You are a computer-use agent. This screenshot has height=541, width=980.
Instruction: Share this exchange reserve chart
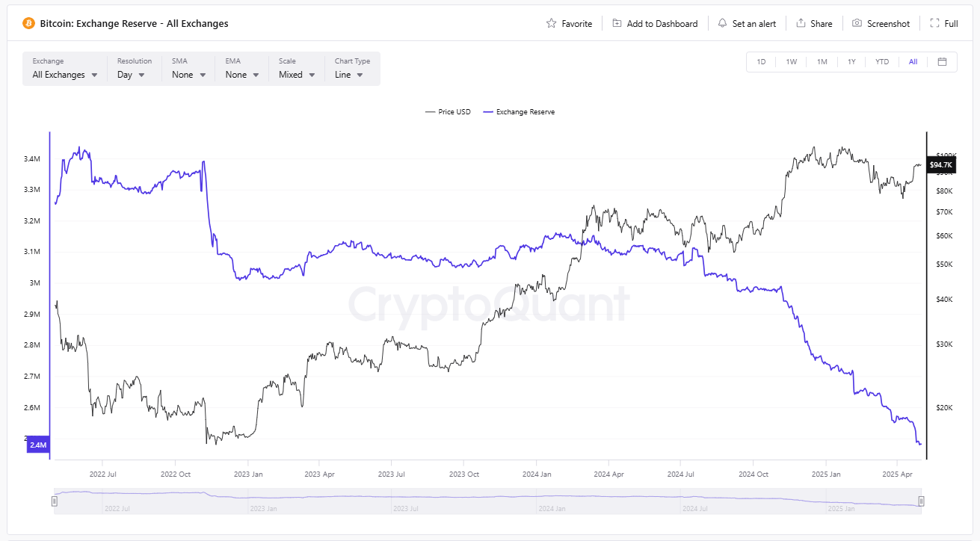point(814,23)
